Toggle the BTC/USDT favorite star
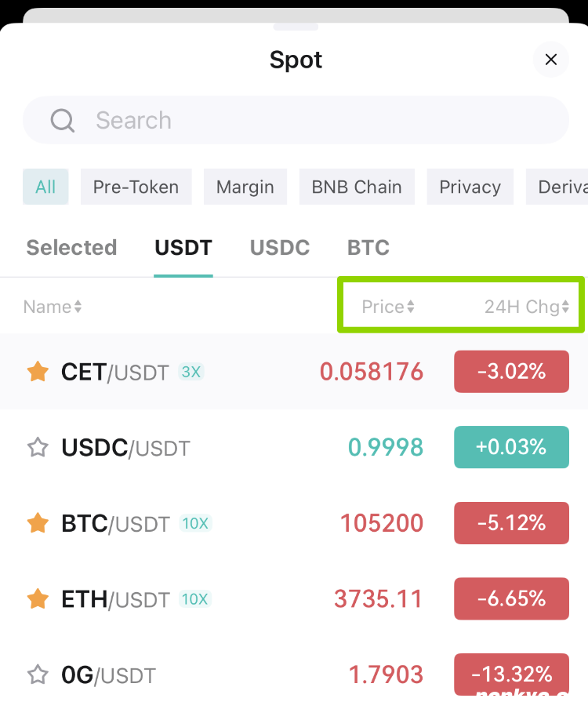This screenshot has height=709, width=588. point(38,523)
